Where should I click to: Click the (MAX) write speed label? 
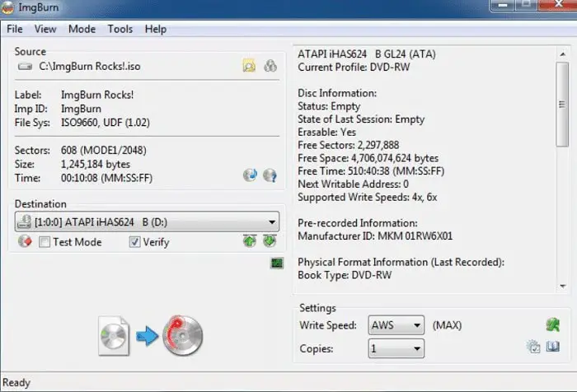(447, 325)
